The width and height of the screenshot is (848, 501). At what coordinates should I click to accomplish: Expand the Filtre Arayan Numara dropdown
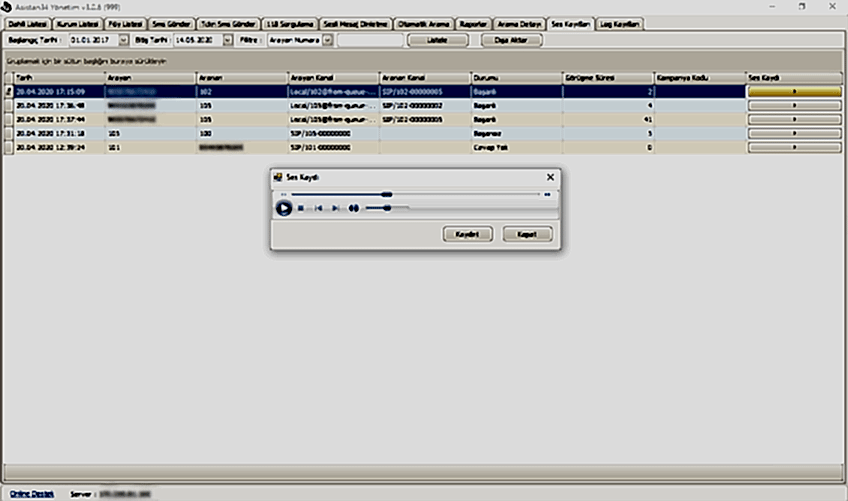click(x=327, y=40)
